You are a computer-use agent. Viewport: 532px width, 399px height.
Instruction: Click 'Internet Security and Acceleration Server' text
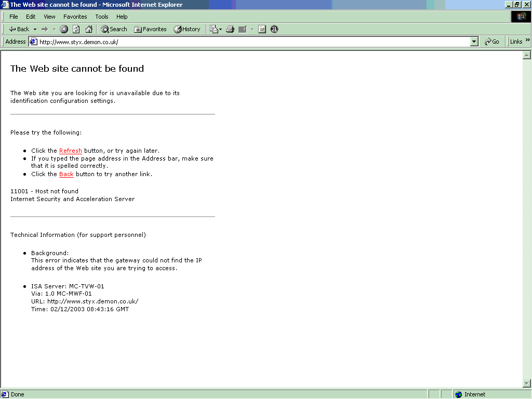[x=73, y=199]
